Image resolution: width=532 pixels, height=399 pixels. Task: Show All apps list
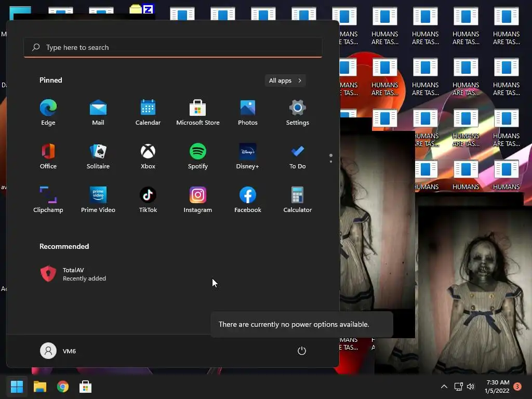[x=285, y=81]
